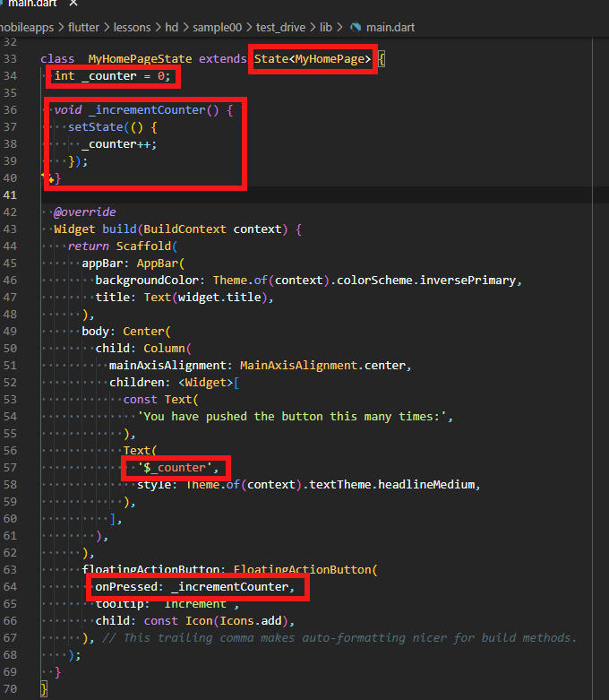Viewport: 609px width, 700px height.
Task: Select the lib breadcrumb item
Action: tap(326, 28)
